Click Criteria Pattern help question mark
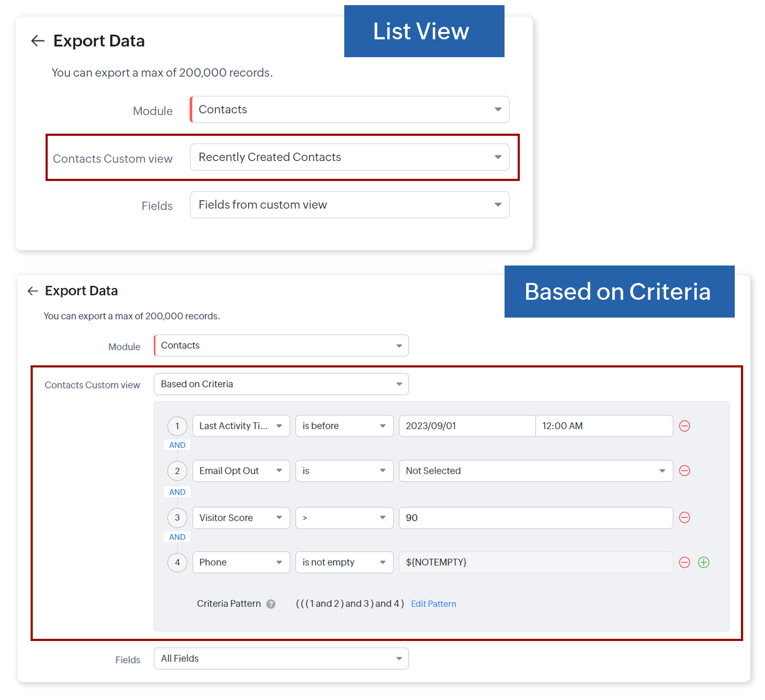Viewport: 765px width, 700px height. click(x=271, y=604)
